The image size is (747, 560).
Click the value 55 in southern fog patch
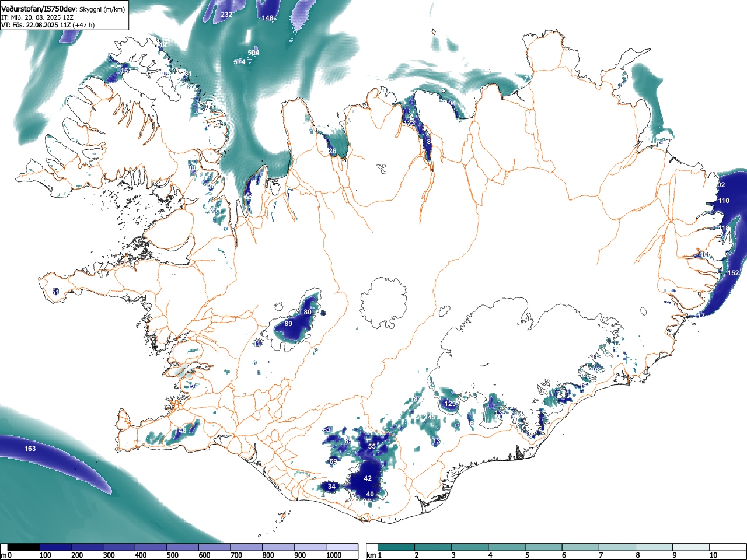click(372, 446)
